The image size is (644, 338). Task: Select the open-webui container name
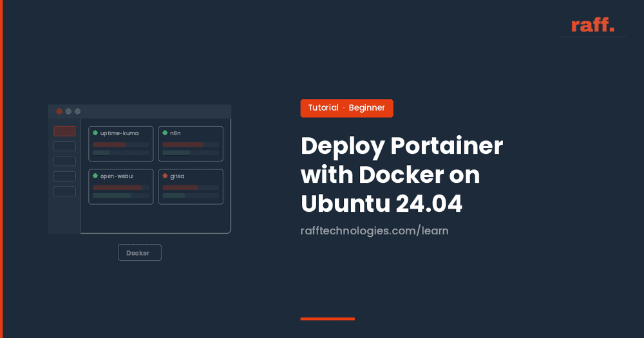117,176
